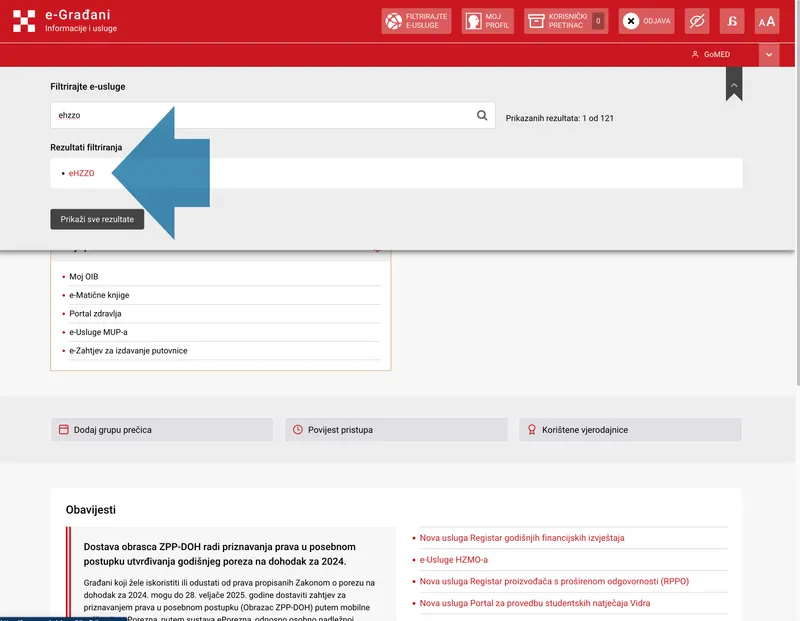Screen dimensions: 800x621
Task: Open Nova usluga Registar godišnjih financijskih izvještaja
Action: (521, 538)
